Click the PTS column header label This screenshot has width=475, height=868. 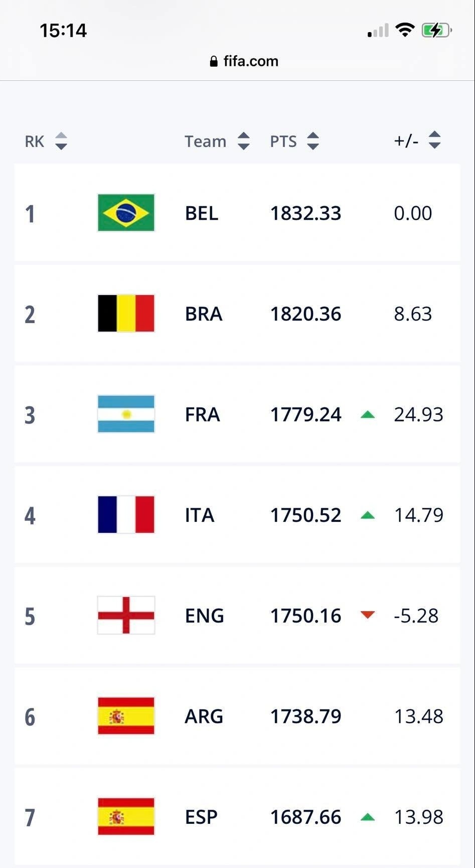pos(283,141)
